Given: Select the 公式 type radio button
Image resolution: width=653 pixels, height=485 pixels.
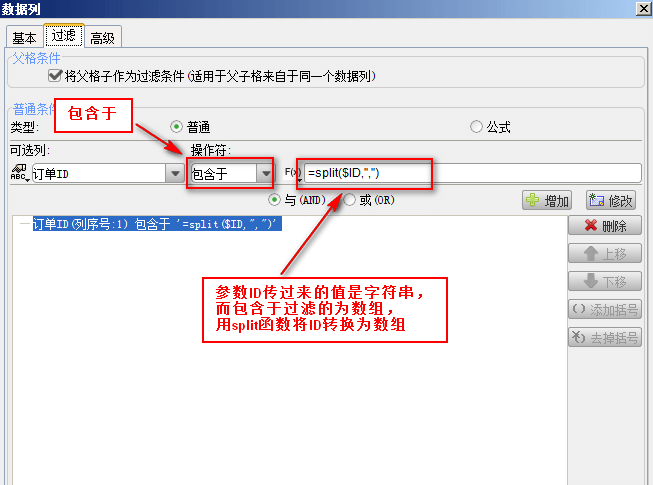Looking at the screenshot, I should tap(476, 126).
